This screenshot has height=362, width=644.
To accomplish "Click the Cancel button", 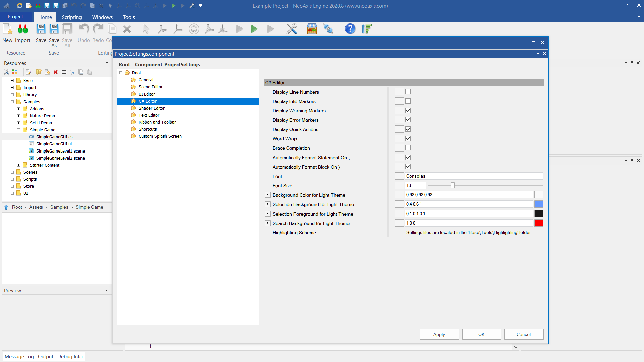I will [523, 334].
